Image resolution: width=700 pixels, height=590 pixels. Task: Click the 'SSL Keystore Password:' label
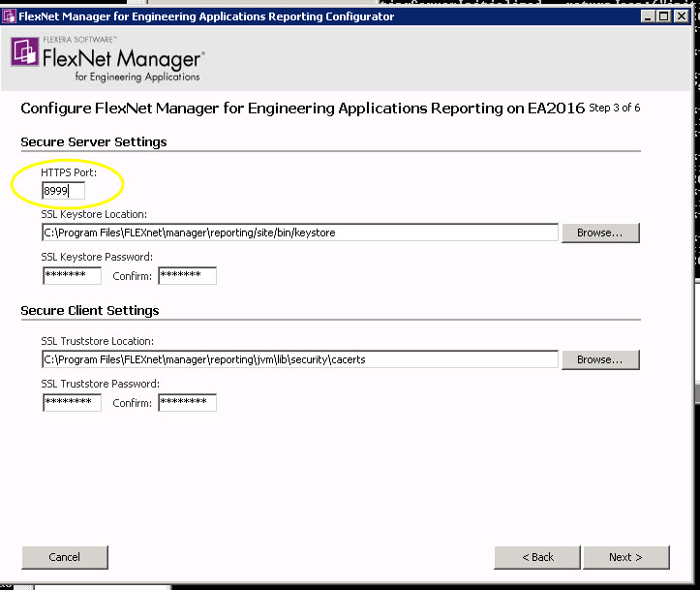[97, 257]
